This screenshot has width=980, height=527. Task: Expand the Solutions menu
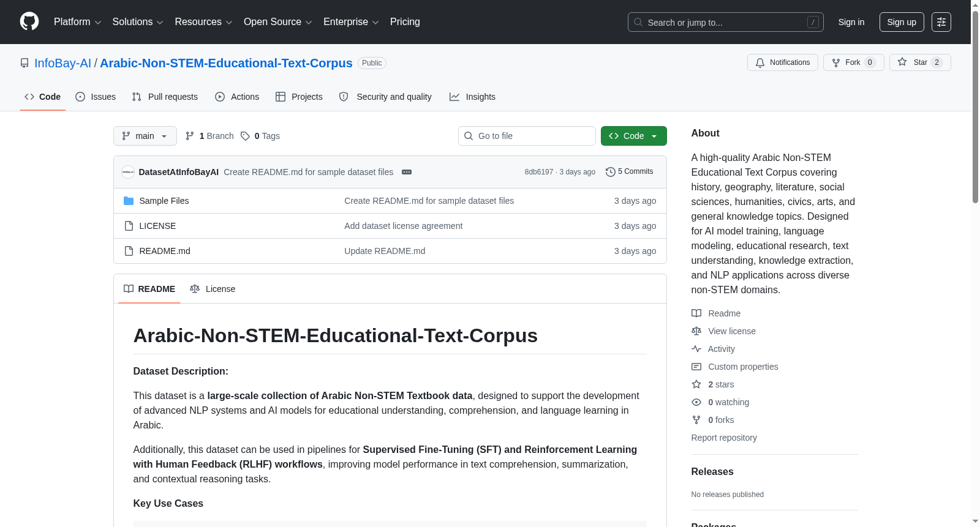138,22
